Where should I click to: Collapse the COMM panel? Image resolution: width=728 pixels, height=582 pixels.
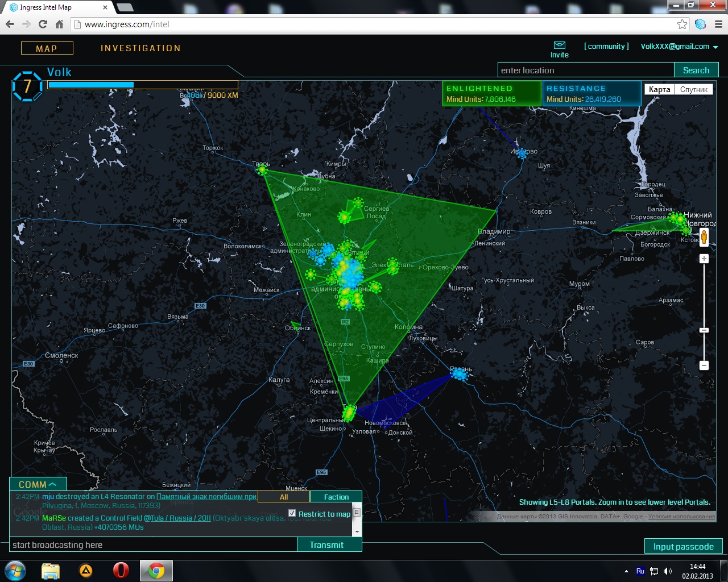[x=38, y=484]
